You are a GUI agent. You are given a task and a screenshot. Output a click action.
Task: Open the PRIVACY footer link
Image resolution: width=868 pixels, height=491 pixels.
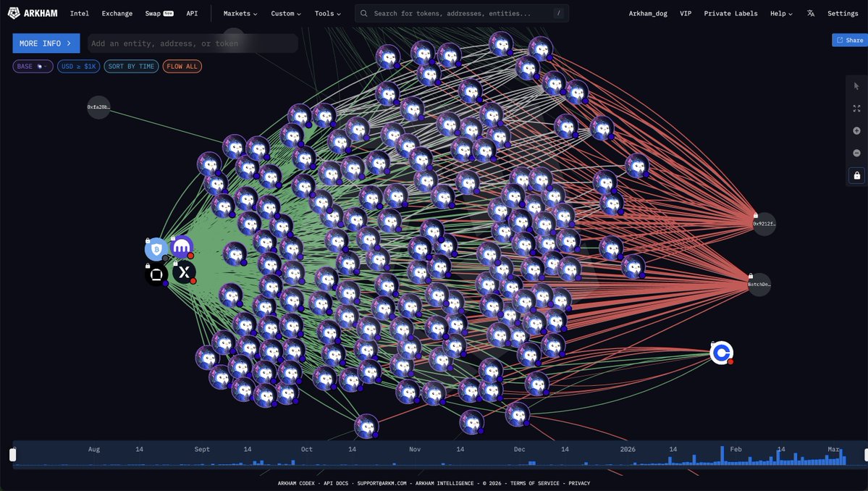point(579,483)
